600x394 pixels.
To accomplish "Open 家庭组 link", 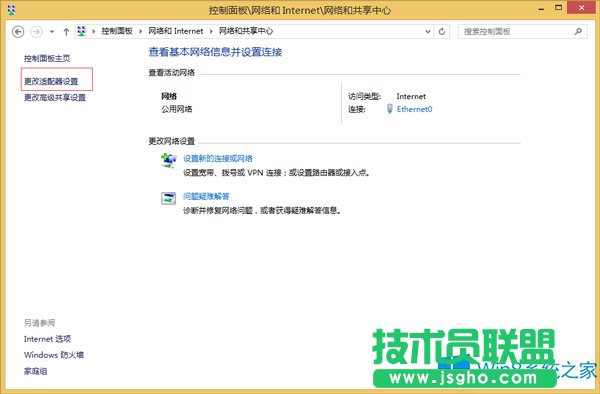I will [x=36, y=371].
